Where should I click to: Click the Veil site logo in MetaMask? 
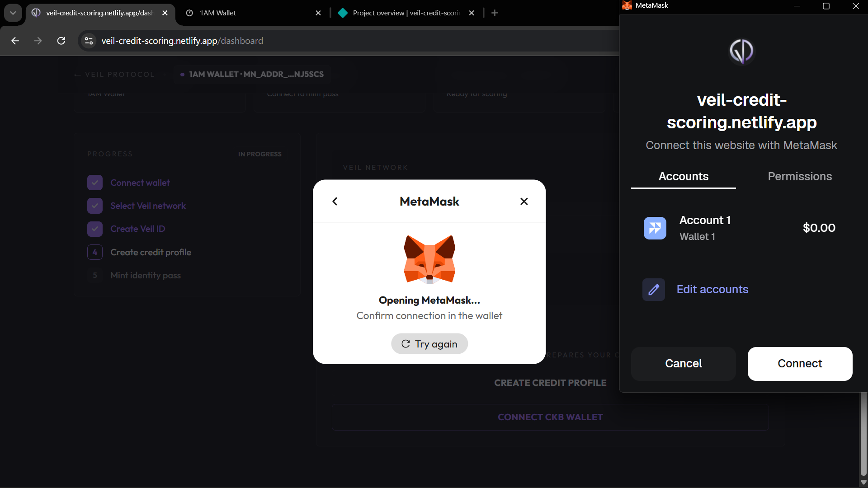pyautogui.click(x=741, y=51)
